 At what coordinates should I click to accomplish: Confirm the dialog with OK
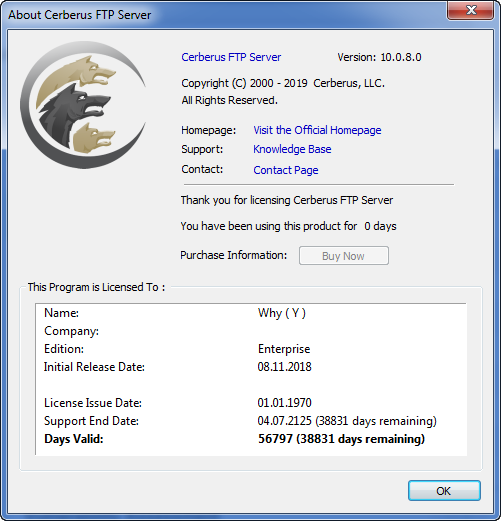[444, 491]
